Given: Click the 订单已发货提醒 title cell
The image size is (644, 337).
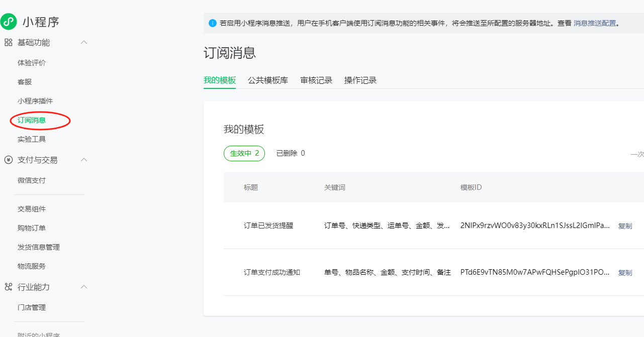Looking at the screenshot, I should click(x=268, y=226).
